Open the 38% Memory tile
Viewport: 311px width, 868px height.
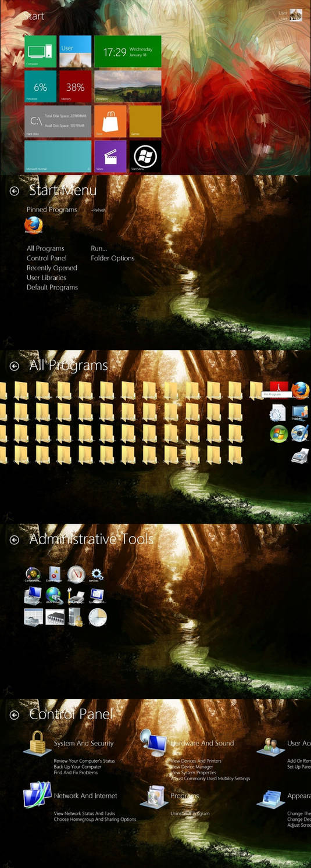76,87
